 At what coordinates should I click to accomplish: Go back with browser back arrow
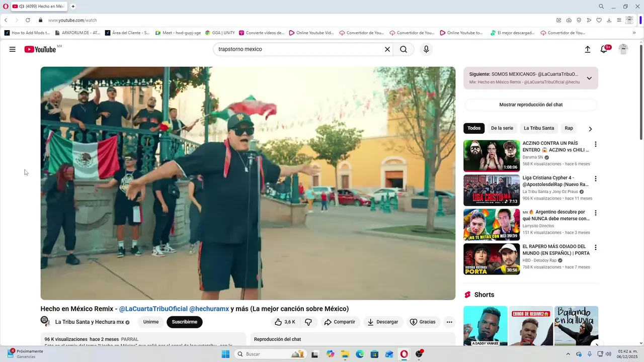6,20
